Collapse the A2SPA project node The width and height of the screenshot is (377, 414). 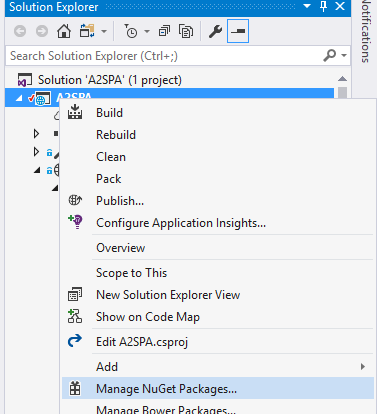click(19, 98)
